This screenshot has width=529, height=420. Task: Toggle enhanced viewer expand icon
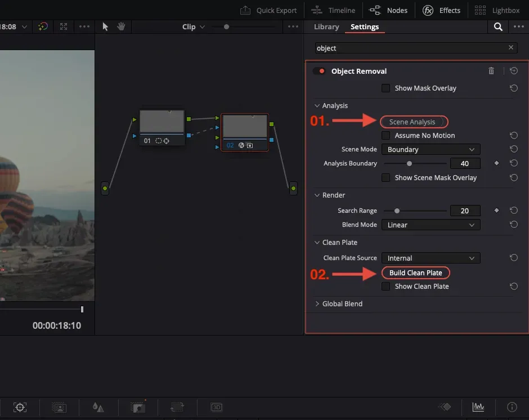pos(64,26)
